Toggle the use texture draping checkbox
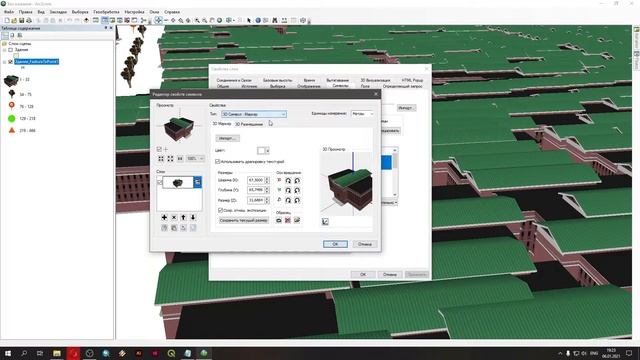The image size is (640, 360). click(218, 162)
